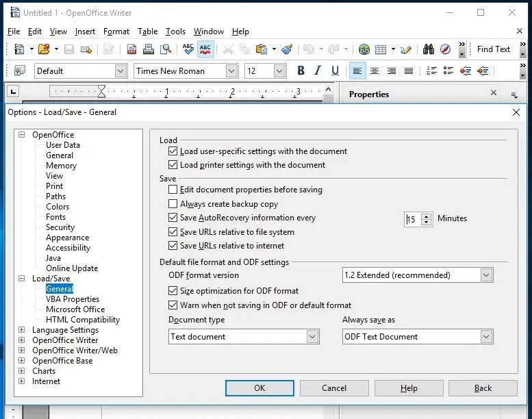Toggle the AutoSpellcheck icon
The height and width of the screenshot is (419, 532).
(x=205, y=49)
